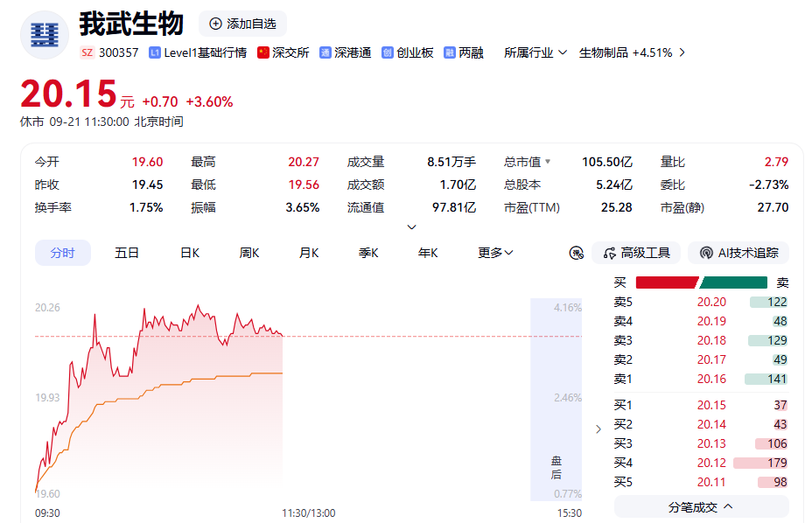This screenshot has height=523, width=812.
Task: Add stock to watchlist with 添加自选
Action: 242,24
